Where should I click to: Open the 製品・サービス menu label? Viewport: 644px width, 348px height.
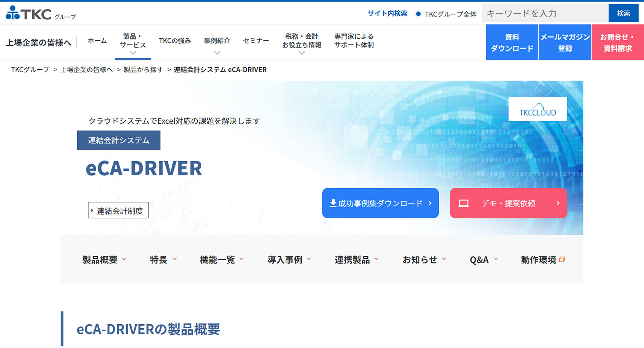click(133, 41)
